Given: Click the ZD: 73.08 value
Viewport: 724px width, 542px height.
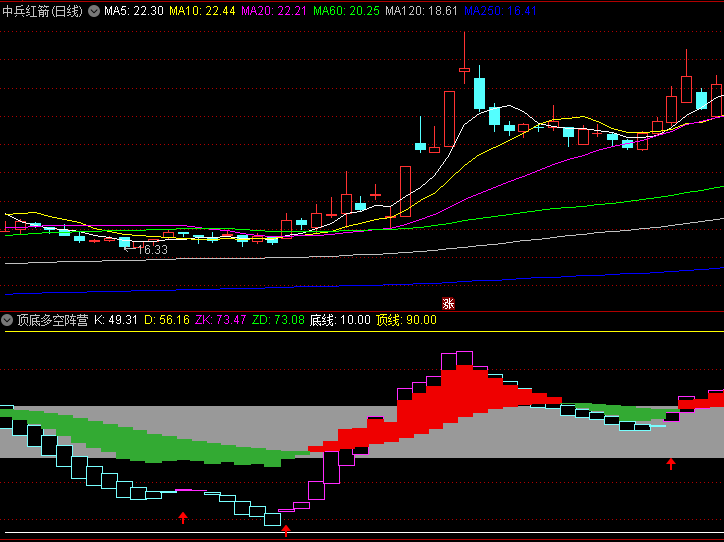Looking at the screenshot, I should pos(278,320).
